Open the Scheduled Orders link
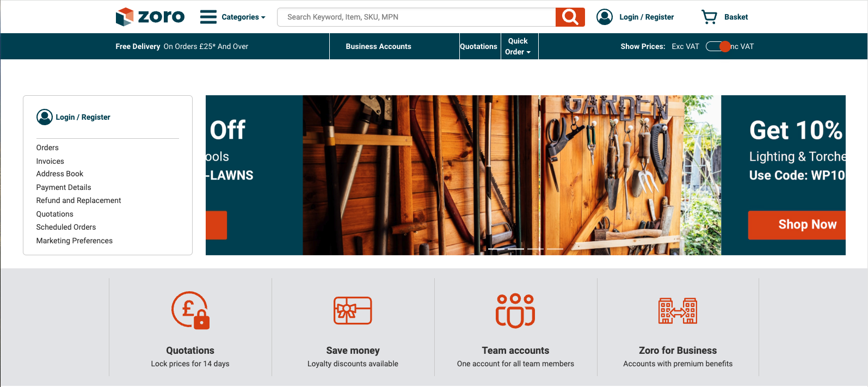Image resolution: width=868 pixels, height=387 pixels. pyautogui.click(x=66, y=227)
